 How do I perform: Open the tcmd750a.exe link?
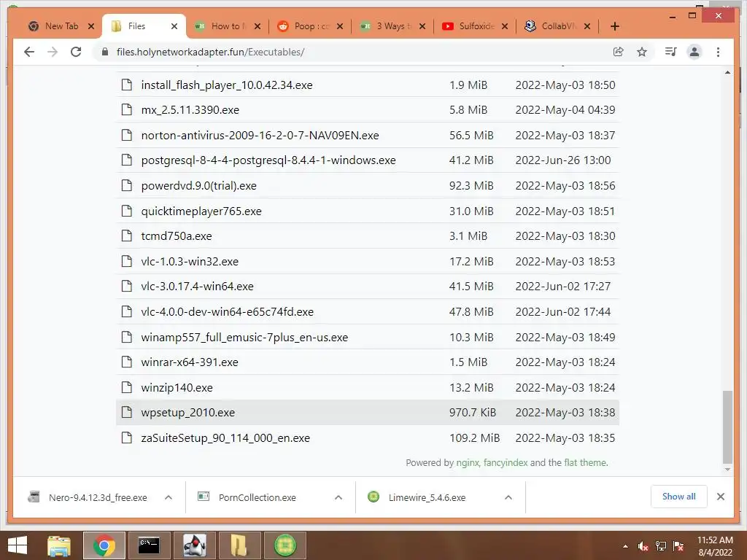177,236
